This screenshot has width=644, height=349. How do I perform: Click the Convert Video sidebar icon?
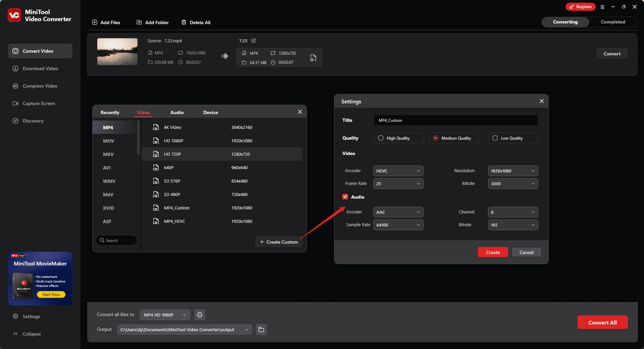pyautogui.click(x=15, y=51)
